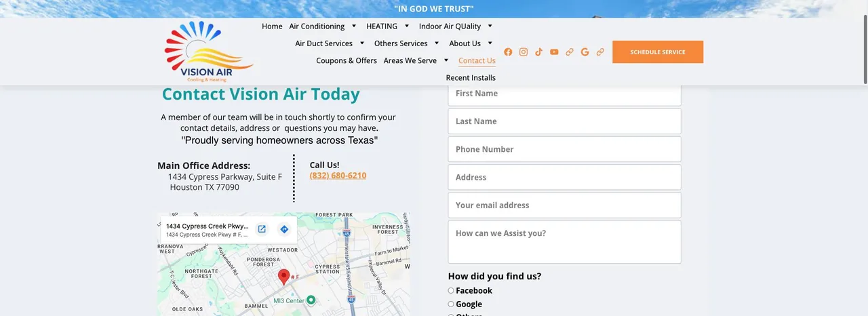This screenshot has width=868, height=316.
Task: Open the Others Services menu item
Action: [x=401, y=43]
